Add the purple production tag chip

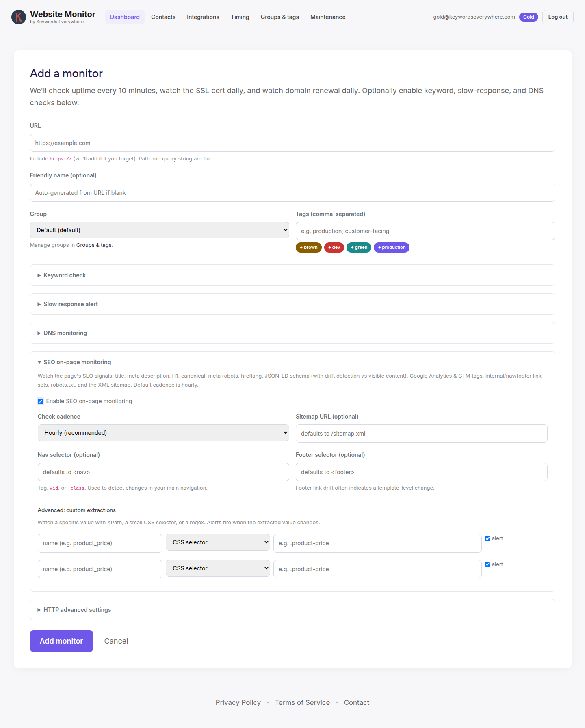392,248
